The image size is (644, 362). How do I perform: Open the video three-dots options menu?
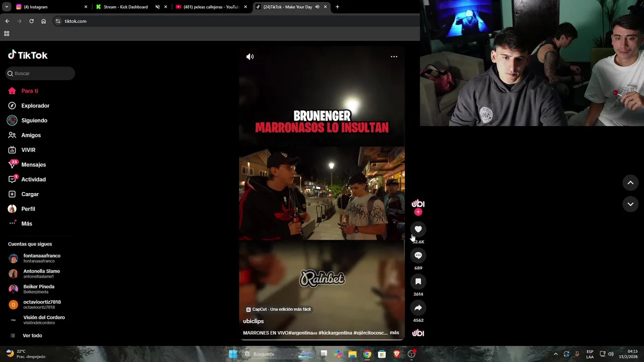point(394,57)
